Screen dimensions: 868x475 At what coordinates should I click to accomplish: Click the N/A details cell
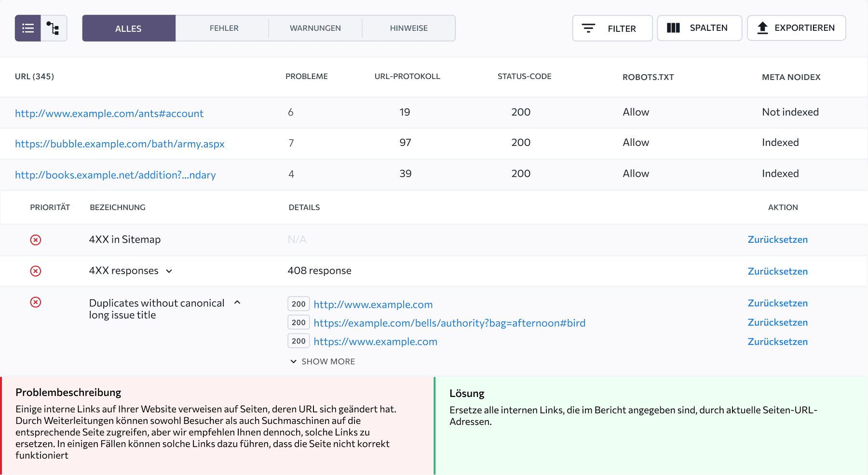point(297,239)
